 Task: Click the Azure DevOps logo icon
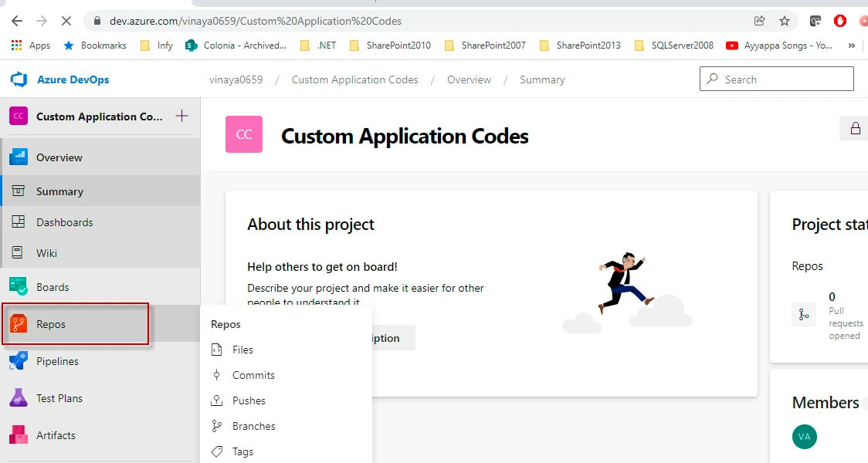coord(19,79)
